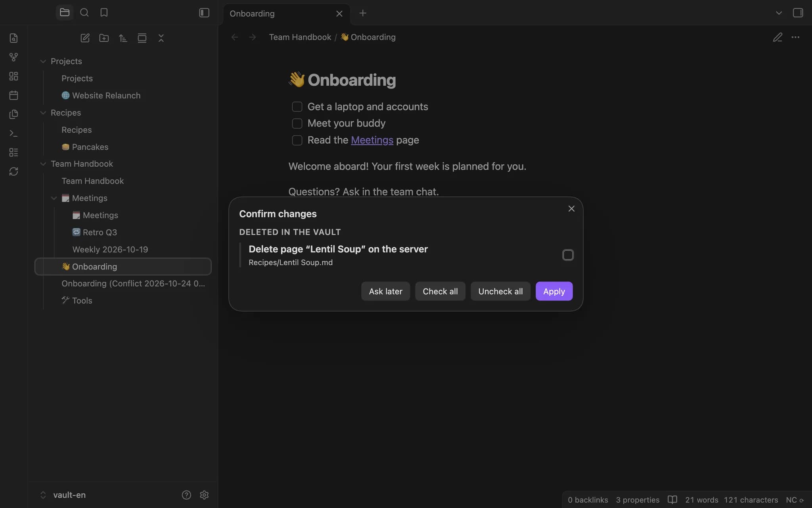Image resolution: width=812 pixels, height=508 pixels.
Task: Open a new tab with plus
Action: click(363, 13)
